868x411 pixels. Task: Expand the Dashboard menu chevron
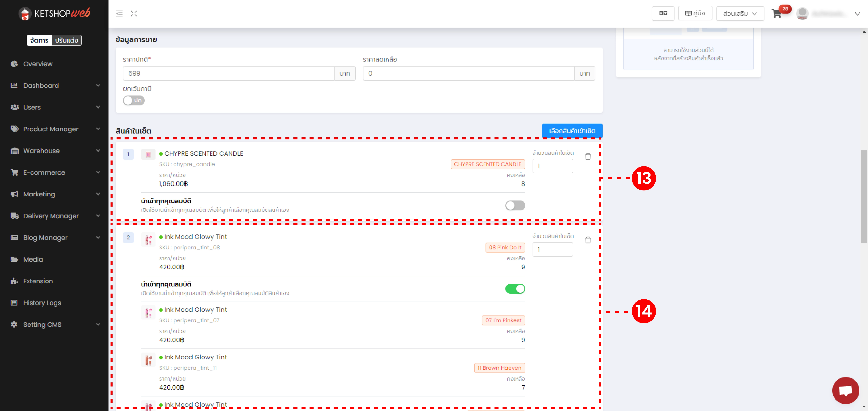pos(98,85)
